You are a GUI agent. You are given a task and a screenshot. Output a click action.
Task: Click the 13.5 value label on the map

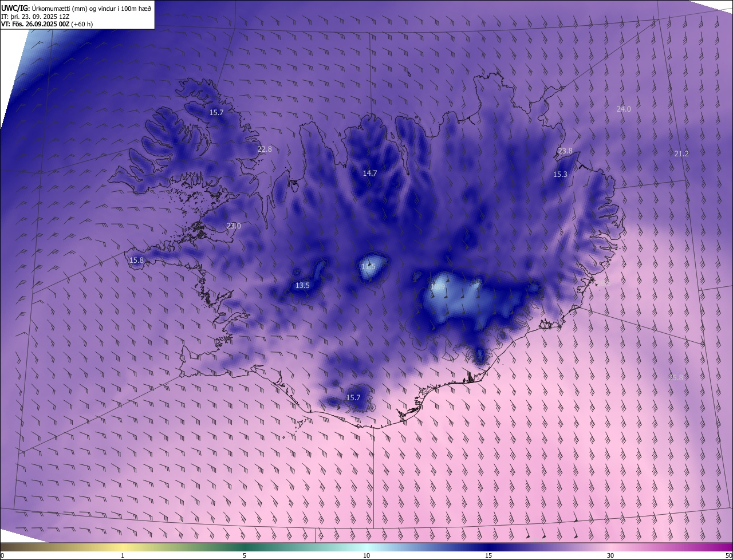(x=302, y=285)
